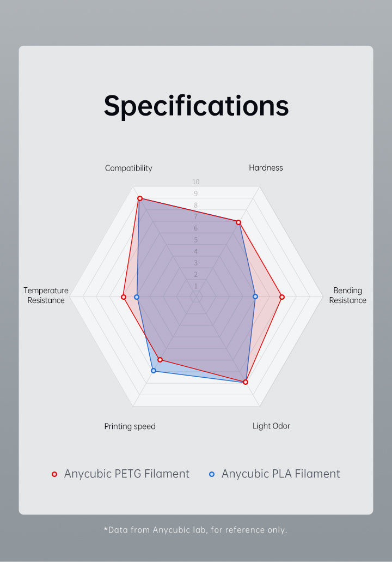Click the data point on the Light Odor axis

pyautogui.click(x=246, y=382)
